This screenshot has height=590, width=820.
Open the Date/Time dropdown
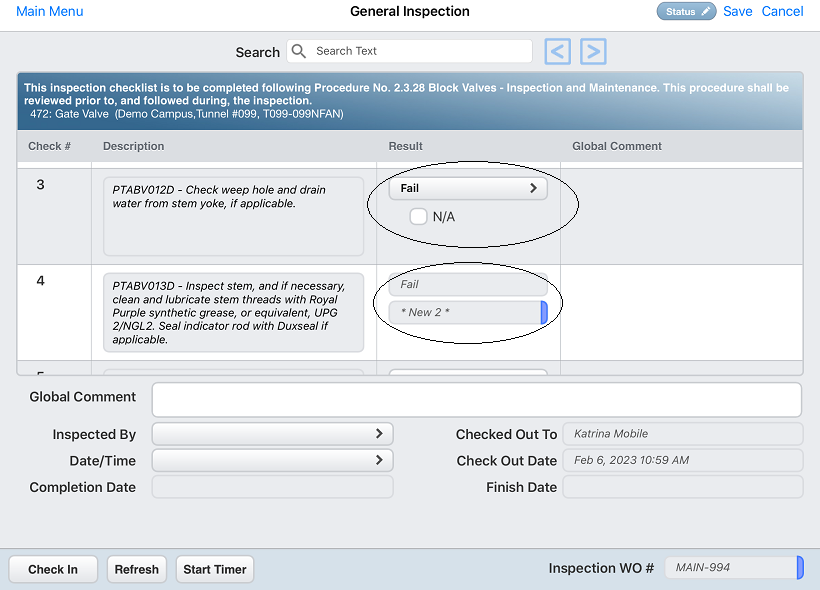pos(271,461)
